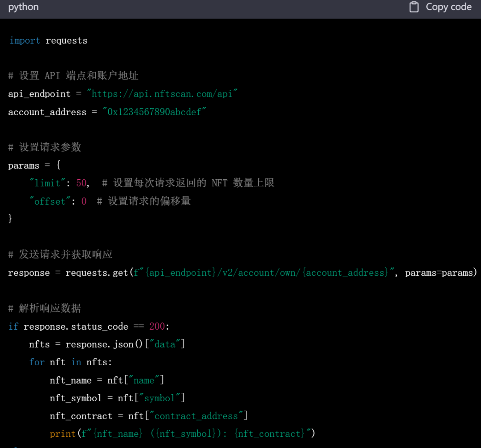
Task: Click the "limit" dictionary key
Action: point(47,183)
